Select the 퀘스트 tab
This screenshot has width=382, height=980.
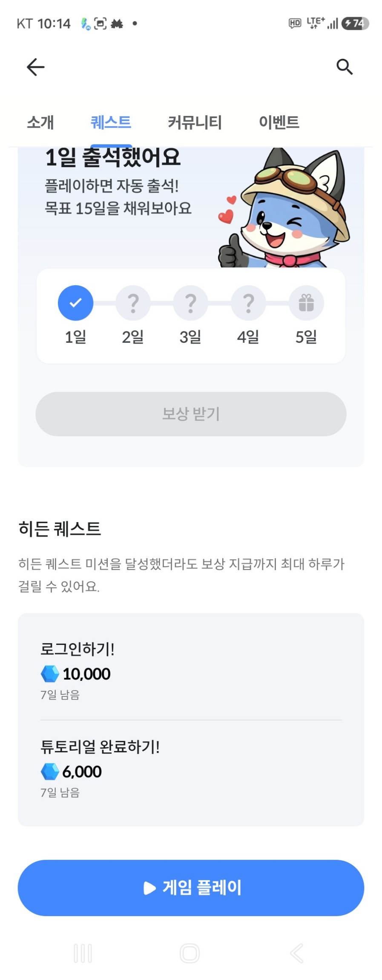pos(111,122)
